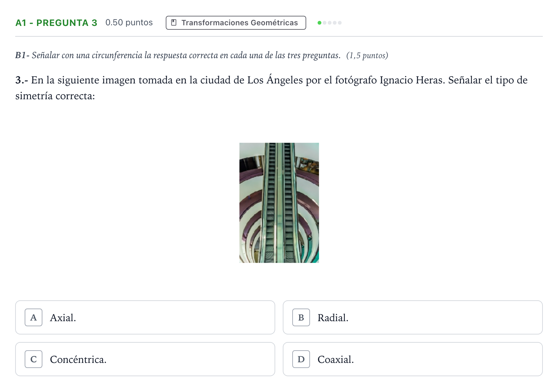Image resolution: width=558 pixels, height=392 pixels.
Task: Click the escalator photograph thumbnail
Action: (x=279, y=203)
